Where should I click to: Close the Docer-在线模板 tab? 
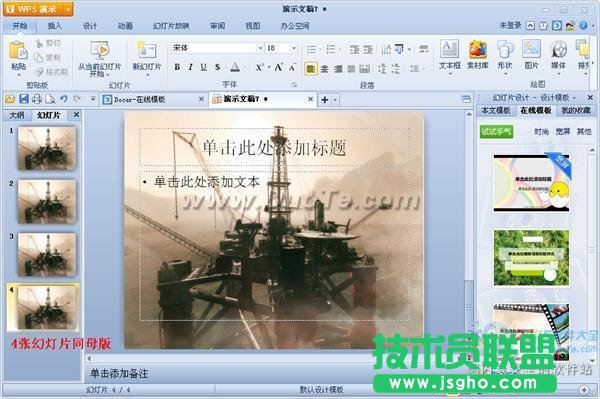[x=201, y=99]
